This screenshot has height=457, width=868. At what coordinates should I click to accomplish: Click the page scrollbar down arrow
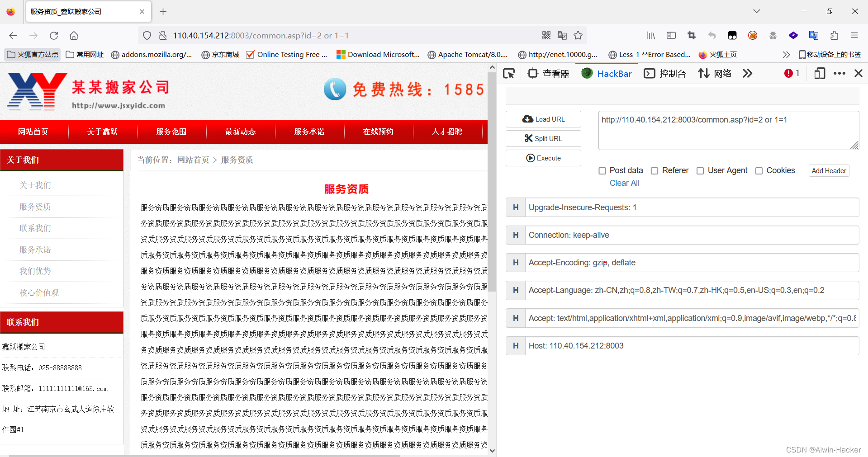coord(492,451)
